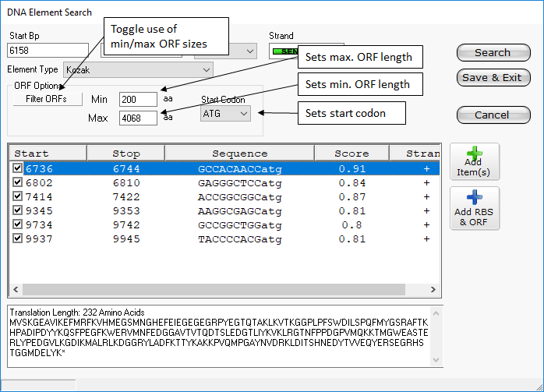Click the Max ORF length field
Screen dimensions: 544x392
pos(138,118)
